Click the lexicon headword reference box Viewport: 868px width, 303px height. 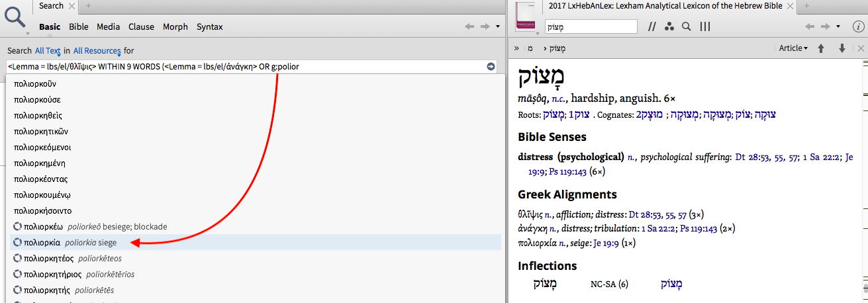coord(591,26)
